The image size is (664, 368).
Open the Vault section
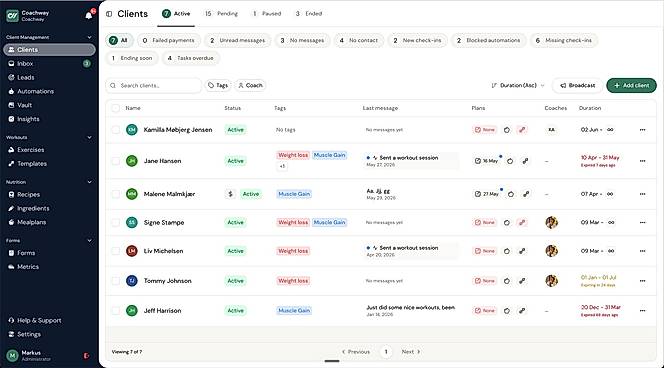[49, 105]
